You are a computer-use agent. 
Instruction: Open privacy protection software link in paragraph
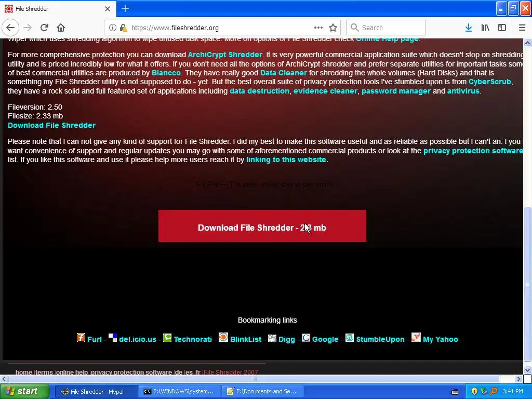pos(473,151)
